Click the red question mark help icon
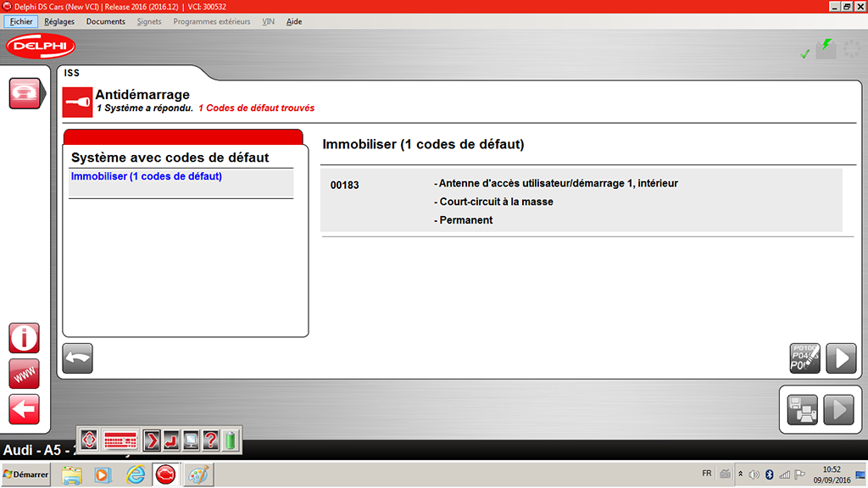 click(210, 441)
